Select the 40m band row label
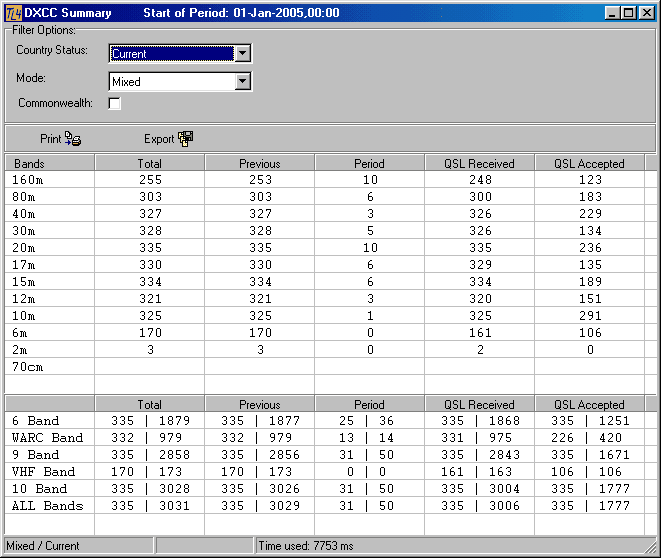Viewport: 661px width, 558px height. pyautogui.click(x=24, y=214)
